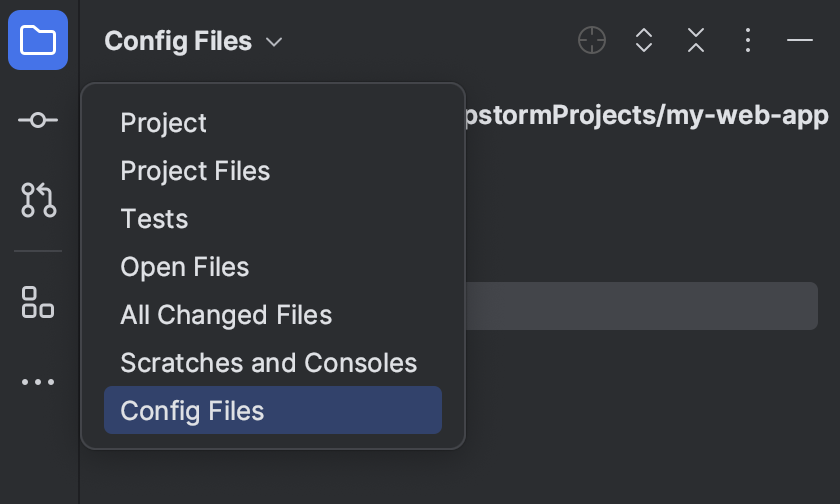The height and width of the screenshot is (504, 840).
Task: Select the Open Files view
Action: [184, 267]
